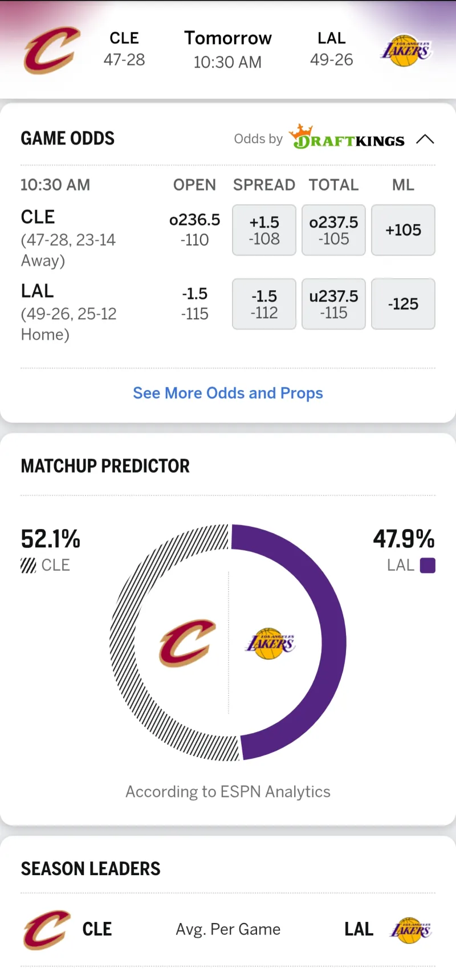Viewport: 456px width, 980px height.
Task: Pick the under u237.5 -115 total
Action: coord(333,304)
